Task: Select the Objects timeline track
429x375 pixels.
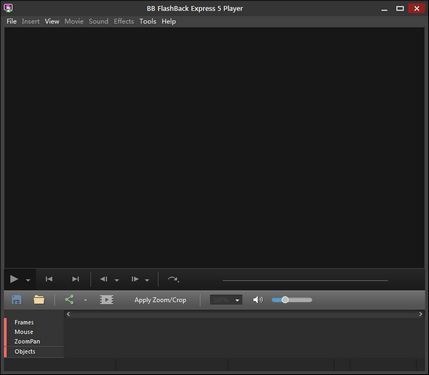Action: pos(25,351)
